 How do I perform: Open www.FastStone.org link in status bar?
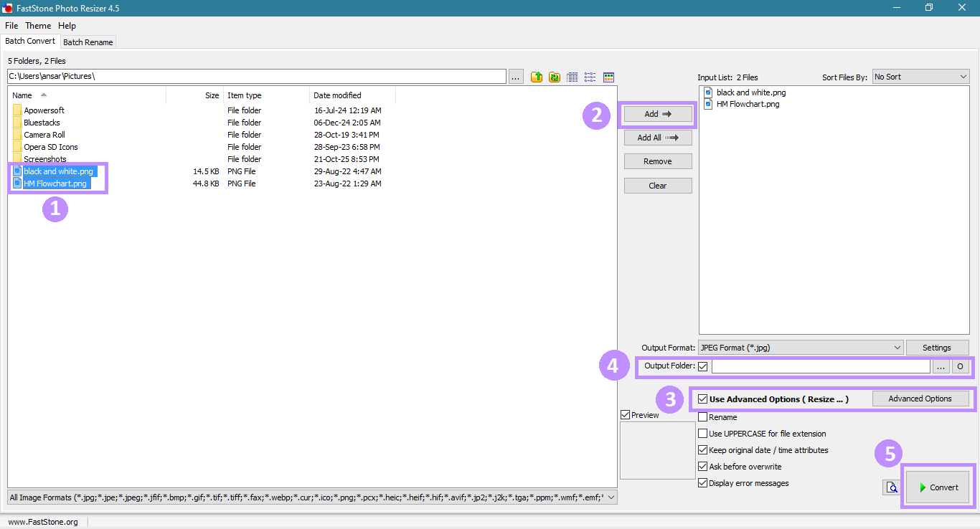point(43,522)
